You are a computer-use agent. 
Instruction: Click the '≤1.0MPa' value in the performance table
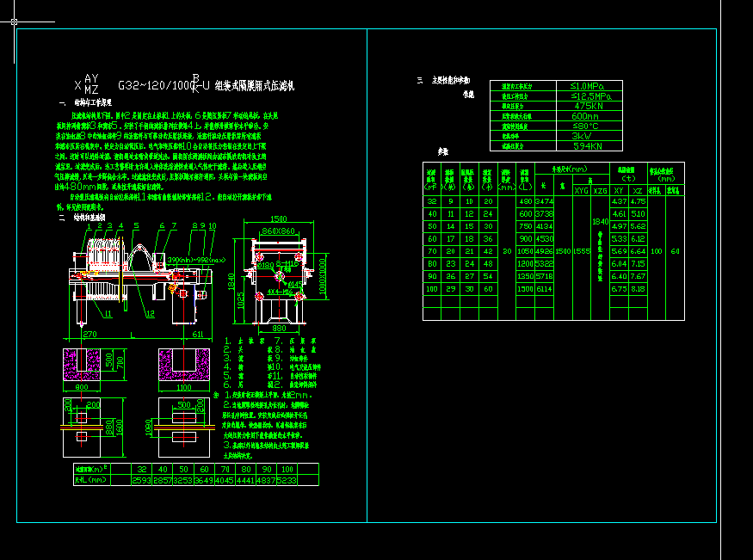pyautogui.click(x=587, y=86)
